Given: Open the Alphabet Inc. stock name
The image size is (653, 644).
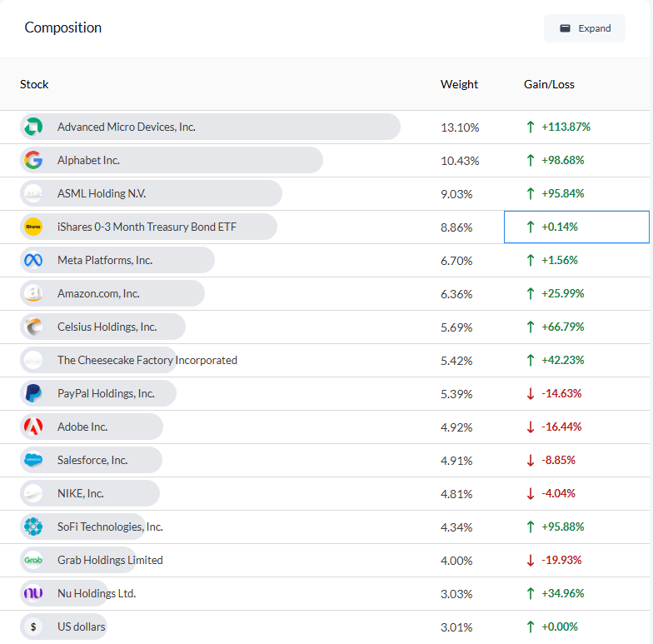Looking at the screenshot, I should (x=88, y=160).
